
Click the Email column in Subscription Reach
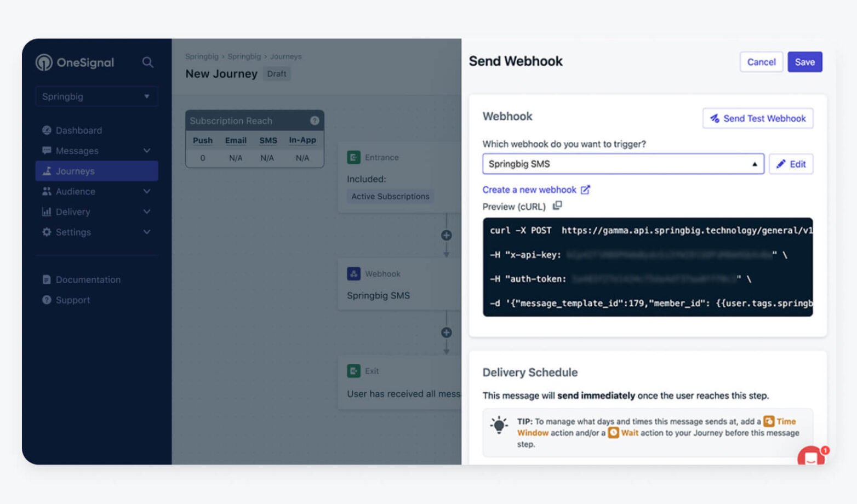pyautogui.click(x=236, y=140)
